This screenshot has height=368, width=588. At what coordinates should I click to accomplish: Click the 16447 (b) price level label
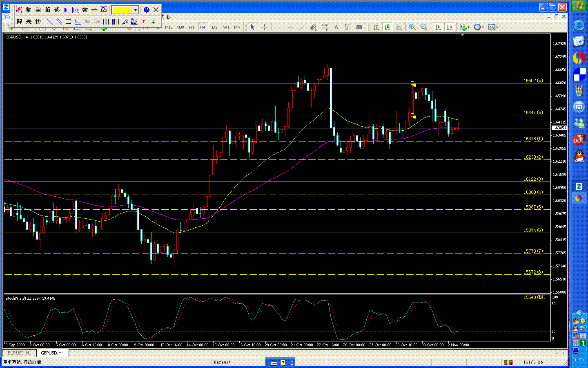(x=533, y=113)
